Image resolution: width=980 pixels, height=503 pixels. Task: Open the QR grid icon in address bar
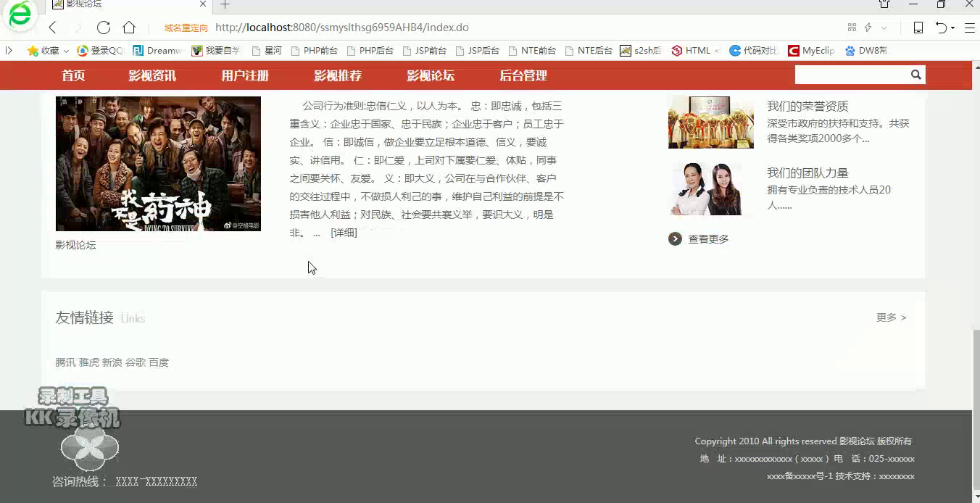pyautogui.click(x=852, y=28)
